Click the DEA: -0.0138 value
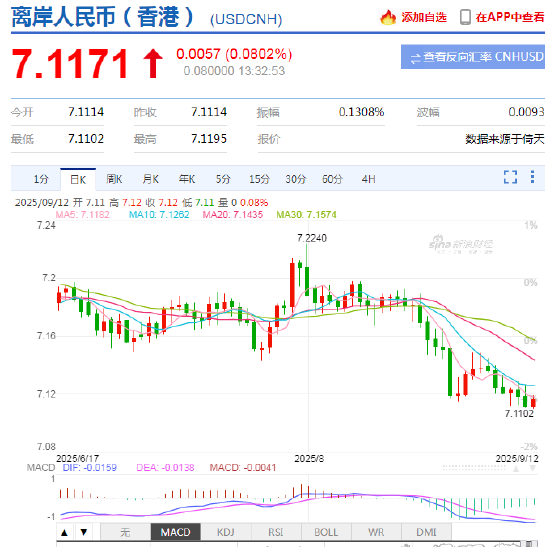The width and height of the screenshot is (550, 547). (165, 468)
